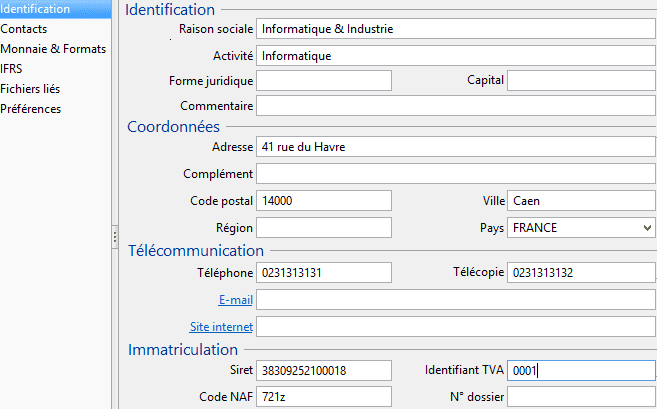Open Préférences in the sidebar

31,109
